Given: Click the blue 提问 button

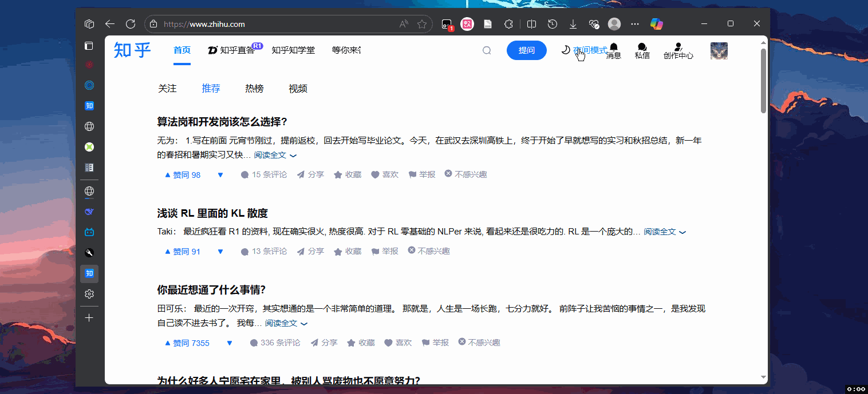Looking at the screenshot, I should coord(526,50).
